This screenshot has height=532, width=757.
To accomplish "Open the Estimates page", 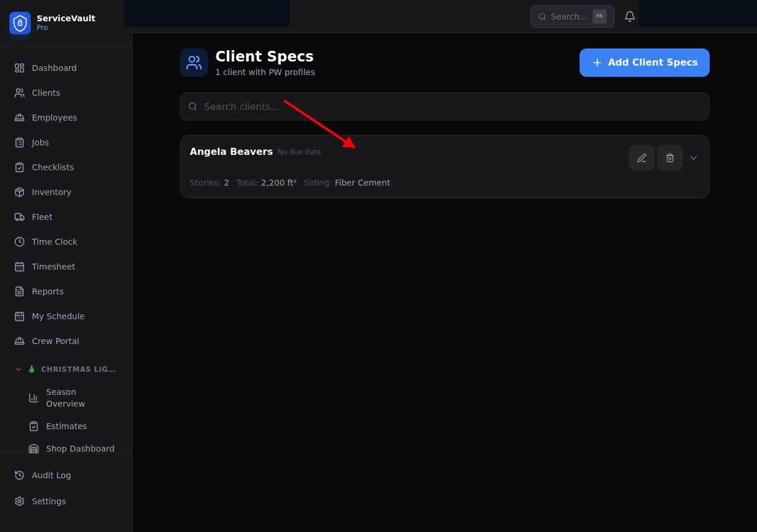I will point(66,426).
